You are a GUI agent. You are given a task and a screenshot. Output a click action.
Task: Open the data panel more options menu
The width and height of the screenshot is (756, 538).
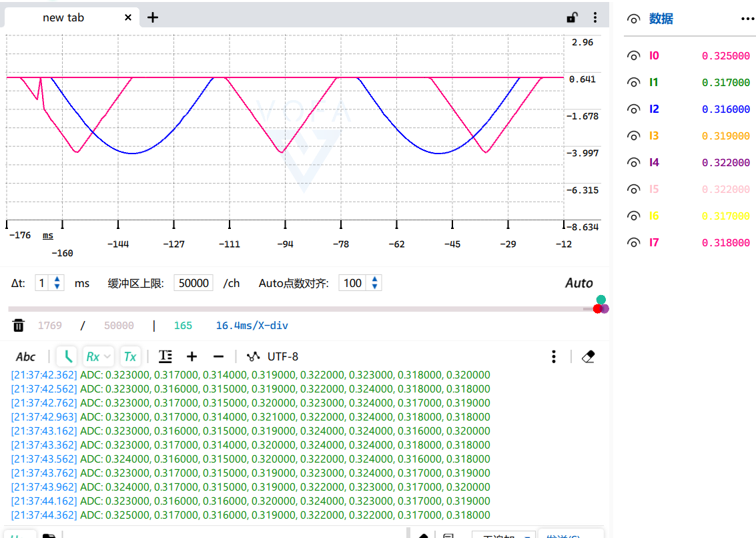747,19
